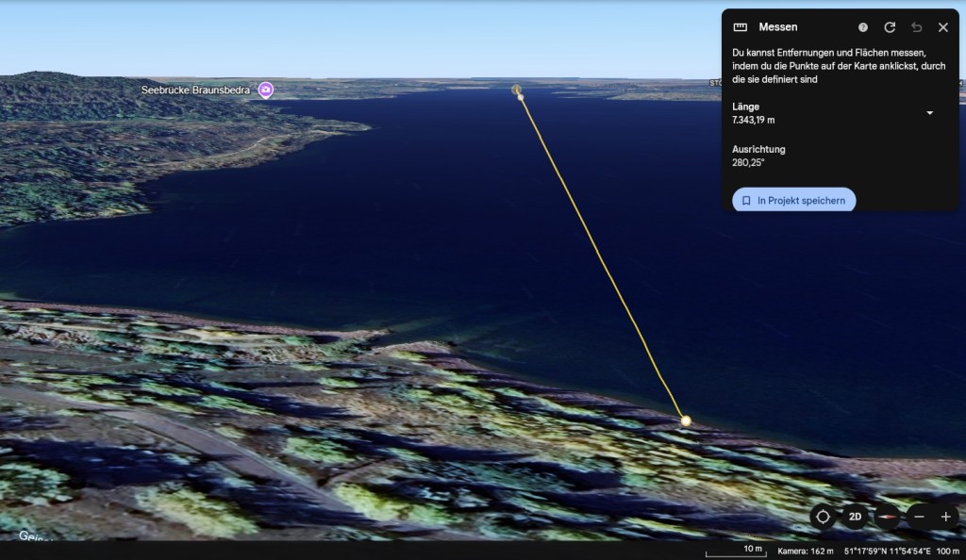This screenshot has width=966, height=560.
Task: Click the coordinates readout in status bar
Action: [x=885, y=552]
